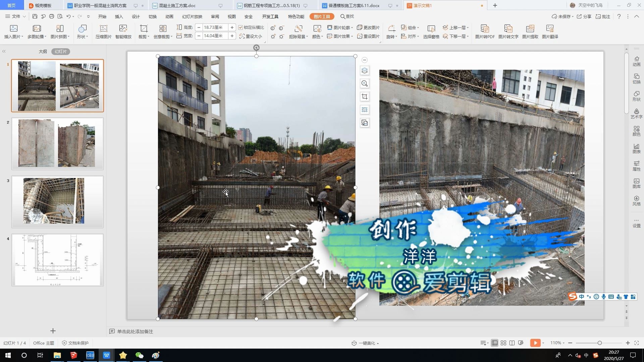This screenshot has width=644, height=362.
Task: Click the layers icon beside selected picture
Action: 365,71
